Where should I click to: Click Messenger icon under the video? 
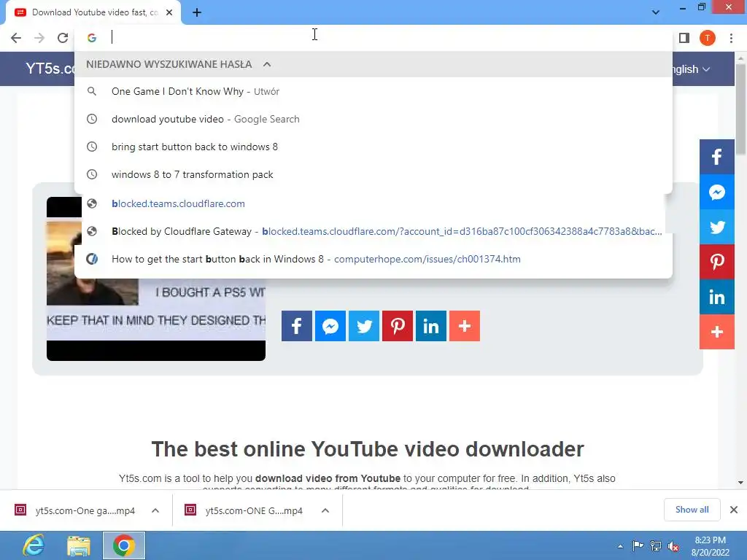(330, 326)
